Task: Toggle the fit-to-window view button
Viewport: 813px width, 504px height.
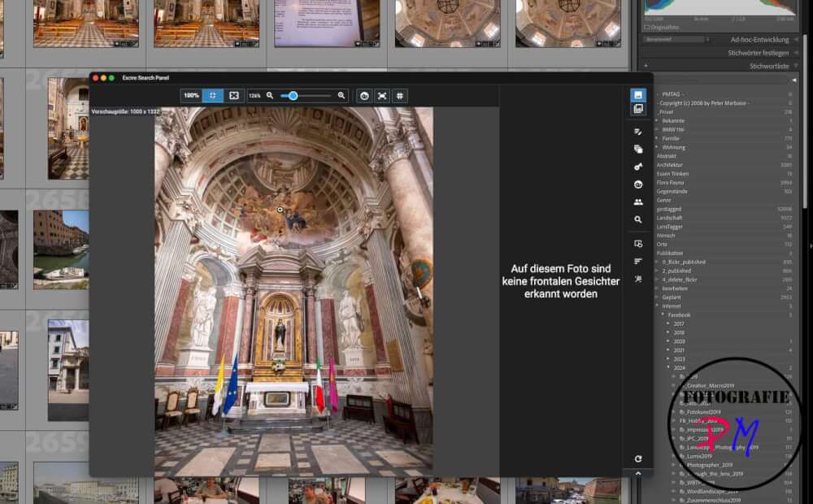Action: [x=212, y=95]
